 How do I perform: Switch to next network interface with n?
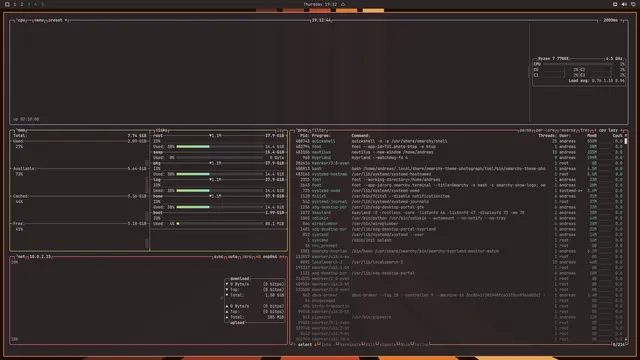coord(282,257)
